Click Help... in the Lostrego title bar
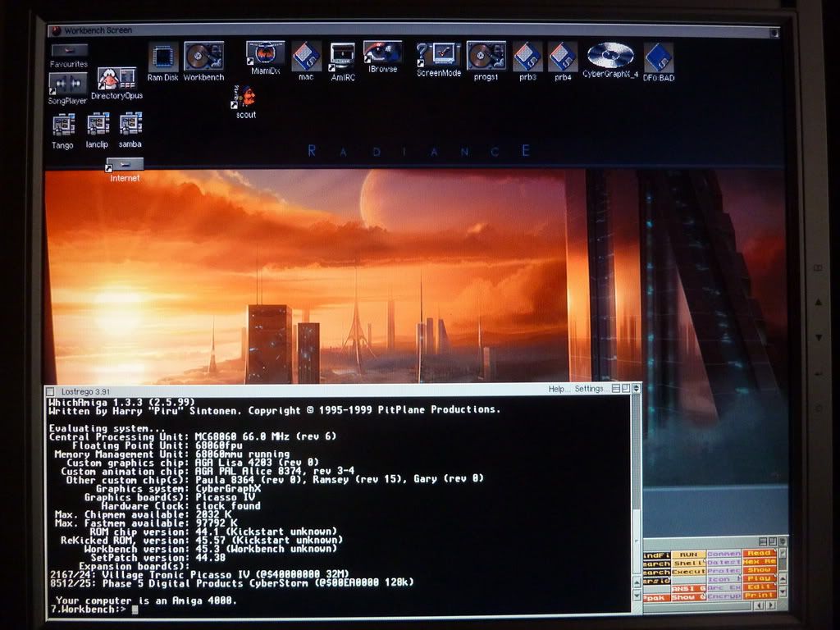 [x=558, y=389]
